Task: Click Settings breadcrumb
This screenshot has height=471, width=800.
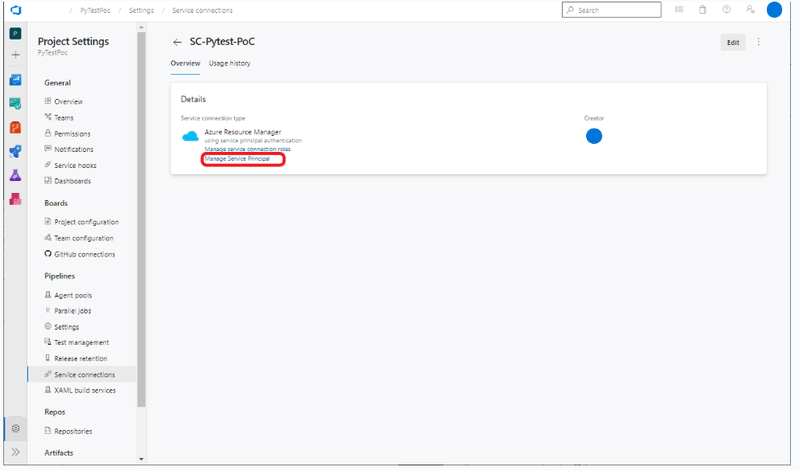Action: click(x=141, y=10)
